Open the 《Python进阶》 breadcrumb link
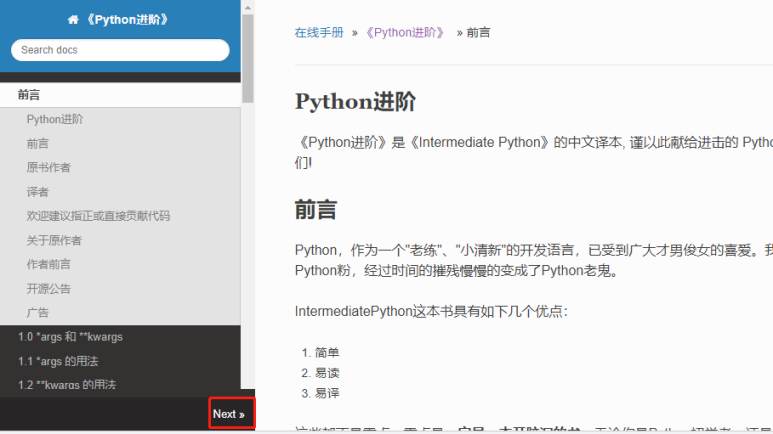Image resolution: width=773 pixels, height=434 pixels. [x=405, y=33]
